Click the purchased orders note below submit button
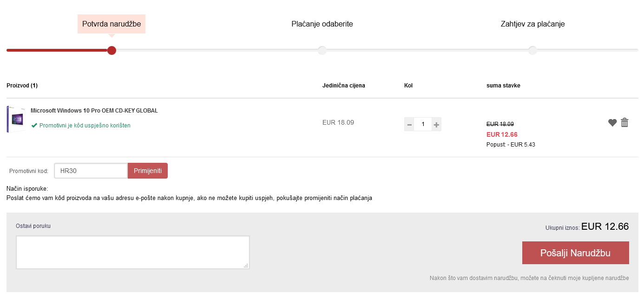This screenshot has width=644, height=300. click(529, 278)
